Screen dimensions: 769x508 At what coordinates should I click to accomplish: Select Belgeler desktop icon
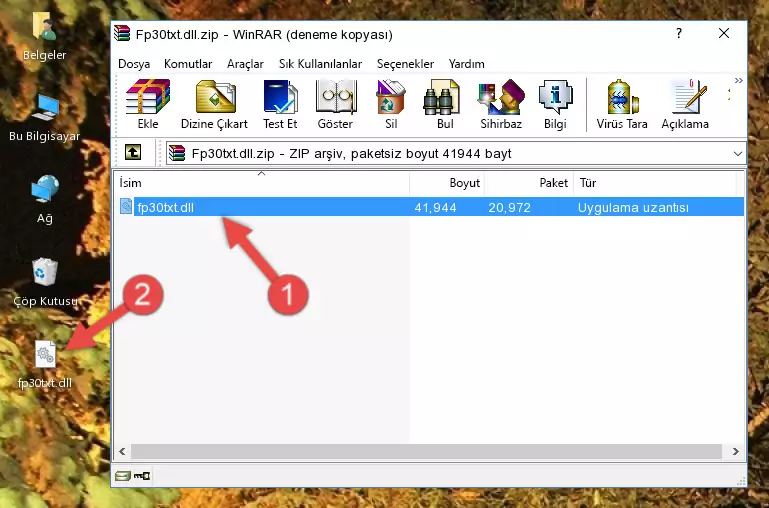click(44, 37)
